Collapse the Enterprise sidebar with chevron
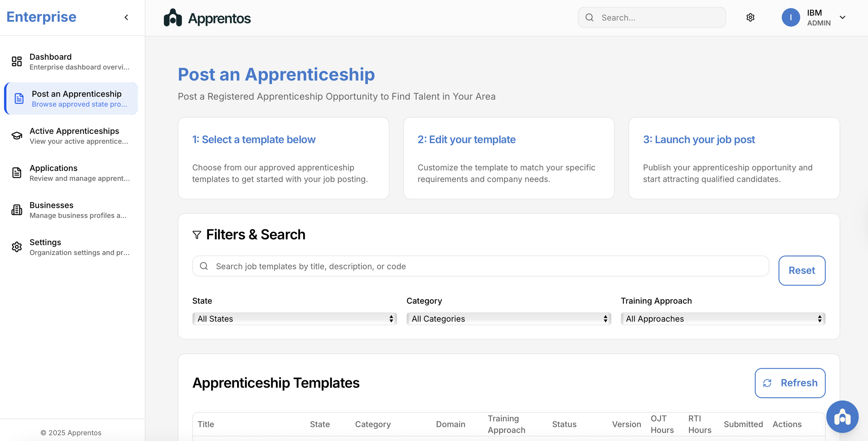Image resolution: width=868 pixels, height=441 pixels. 126,17
